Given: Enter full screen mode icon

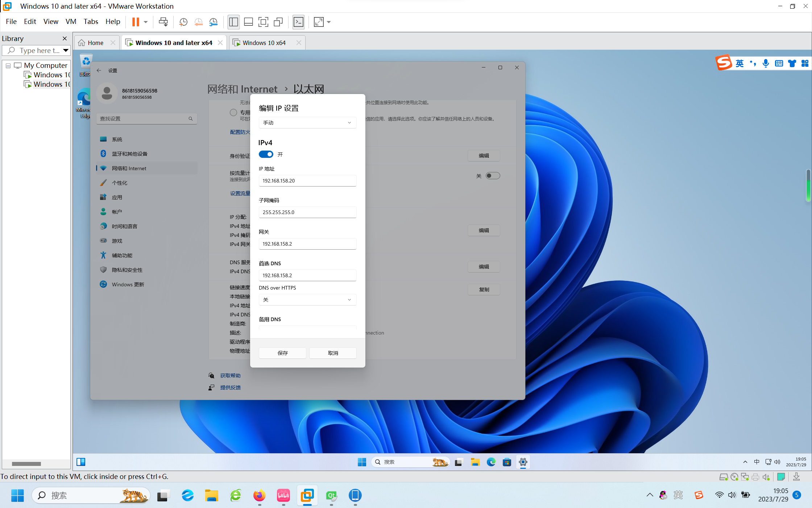Looking at the screenshot, I should tap(263, 22).
